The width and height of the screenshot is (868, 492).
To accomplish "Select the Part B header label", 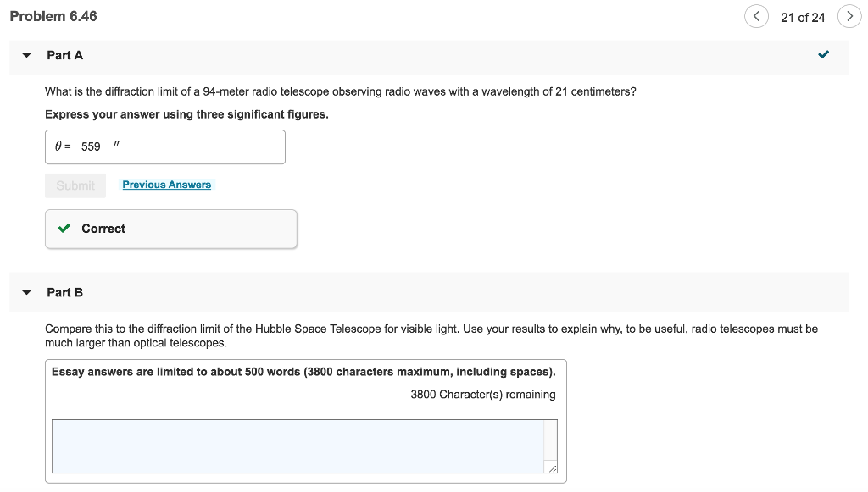I will coord(65,292).
